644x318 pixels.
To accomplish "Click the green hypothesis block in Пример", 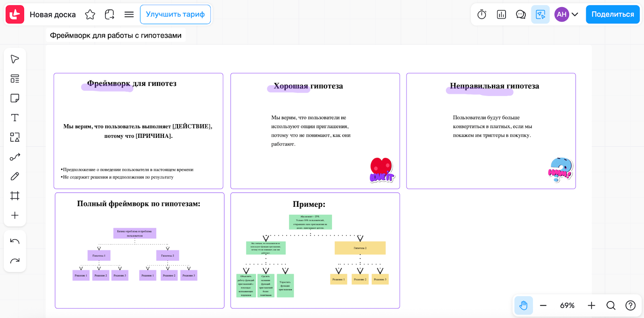I will coord(266,248).
